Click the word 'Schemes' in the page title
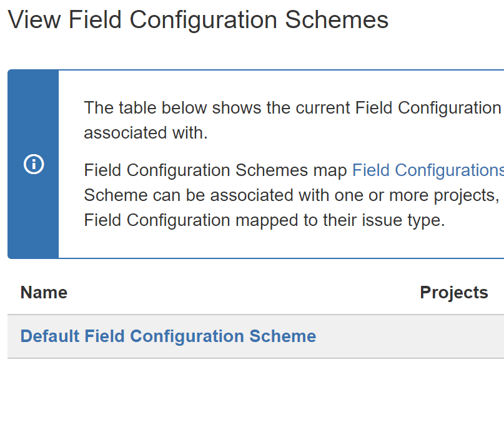 click(x=337, y=20)
